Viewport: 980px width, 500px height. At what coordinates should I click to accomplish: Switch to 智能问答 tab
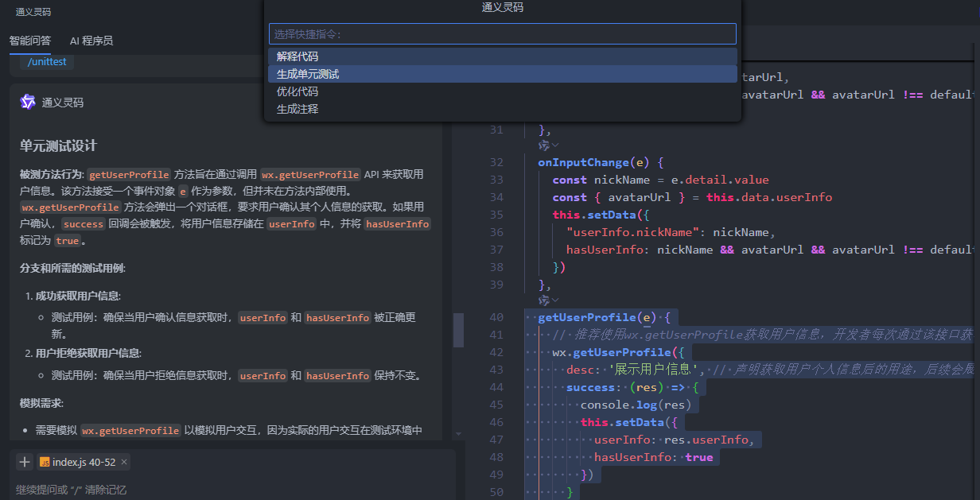[30, 41]
